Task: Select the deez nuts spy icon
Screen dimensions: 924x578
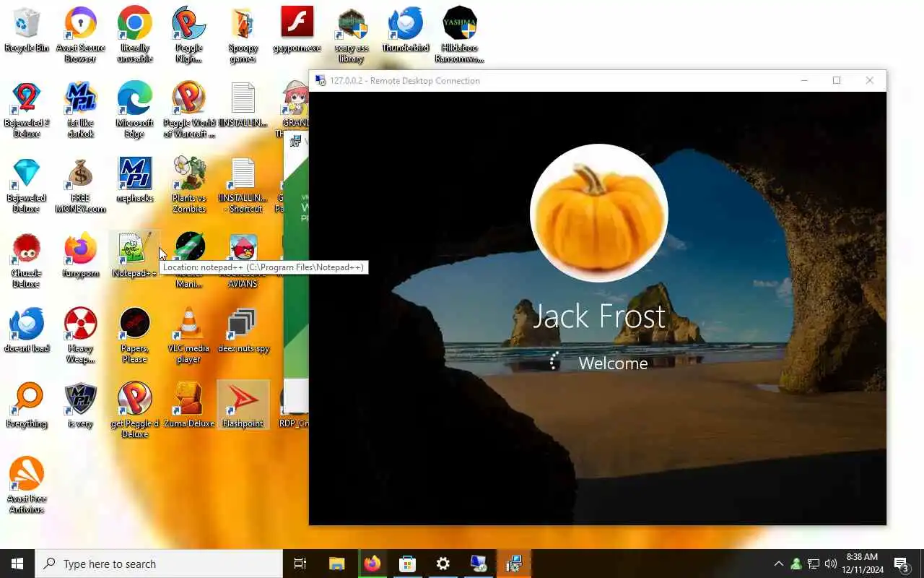Action: (243, 330)
